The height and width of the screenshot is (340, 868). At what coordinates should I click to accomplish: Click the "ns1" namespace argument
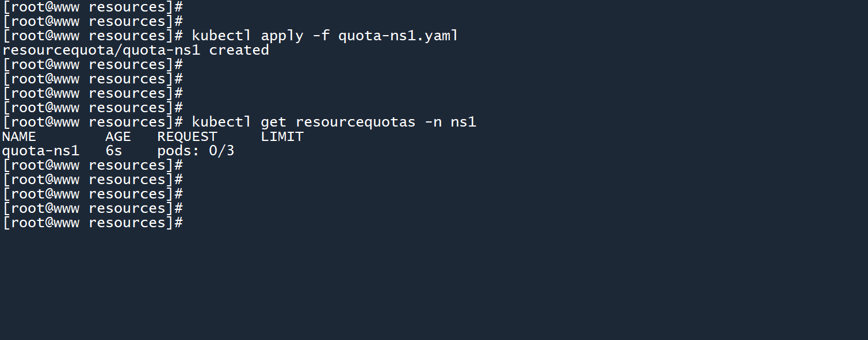464,122
